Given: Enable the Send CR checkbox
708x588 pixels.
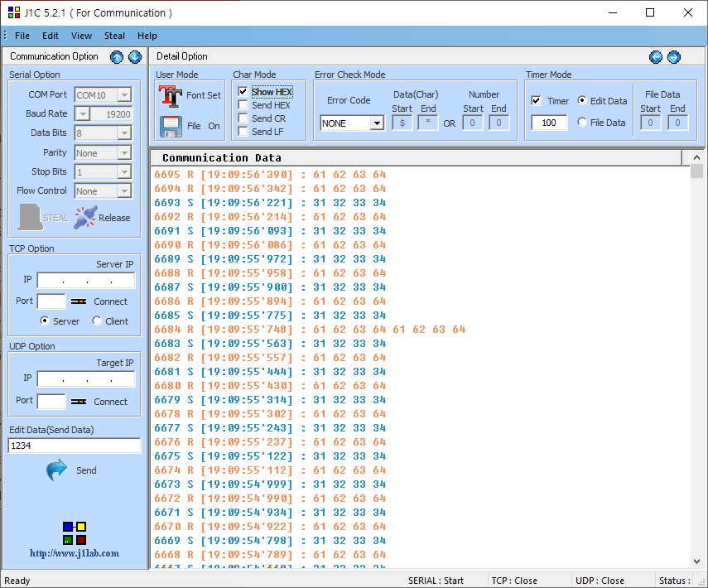Looking at the screenshot, I should pyautogui.click(x=243, y=118).
